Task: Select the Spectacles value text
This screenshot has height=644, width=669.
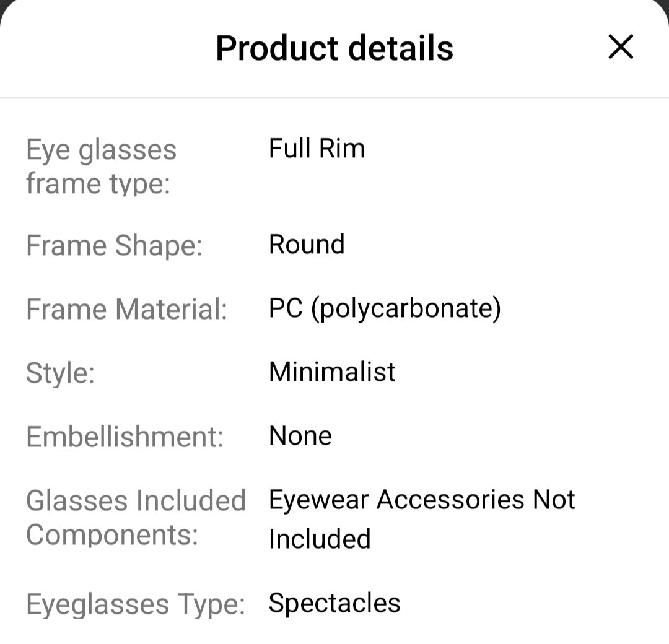Action: pos(334,603)
